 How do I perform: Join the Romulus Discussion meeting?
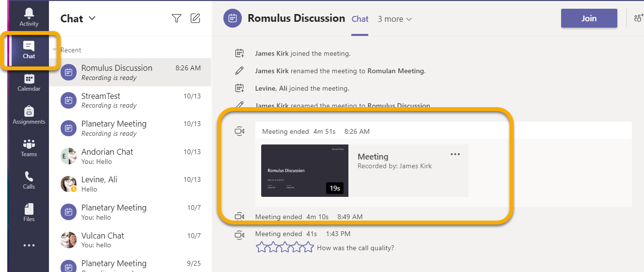click(x=589, y=18)
